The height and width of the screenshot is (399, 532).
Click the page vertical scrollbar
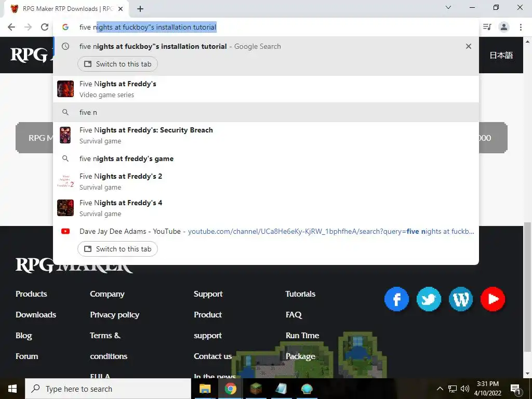click(527, 287)
